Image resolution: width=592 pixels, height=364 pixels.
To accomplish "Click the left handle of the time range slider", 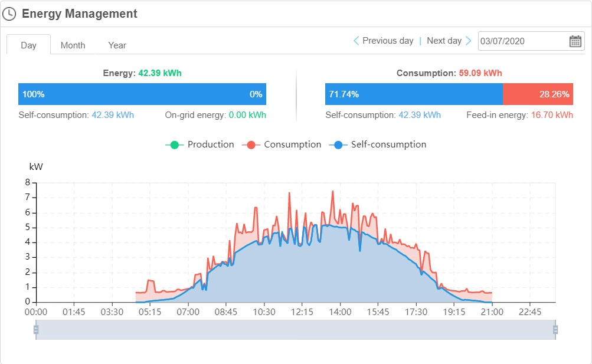I will point(36,330).
